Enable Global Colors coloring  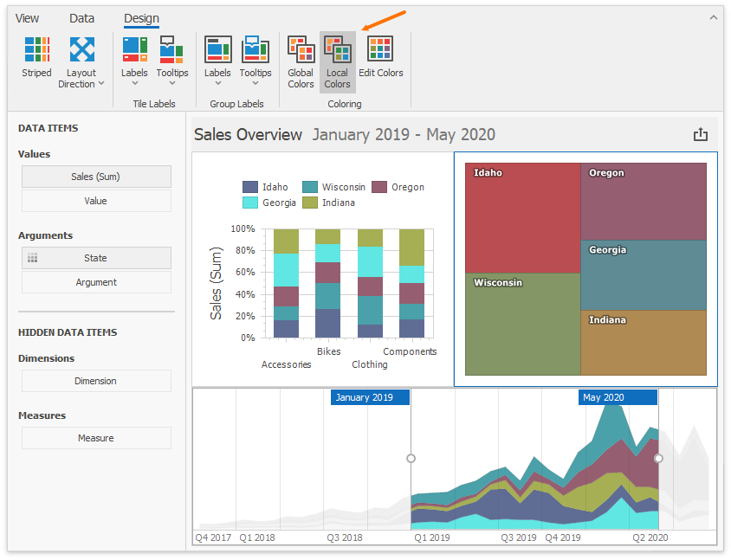tap(301, 61)
